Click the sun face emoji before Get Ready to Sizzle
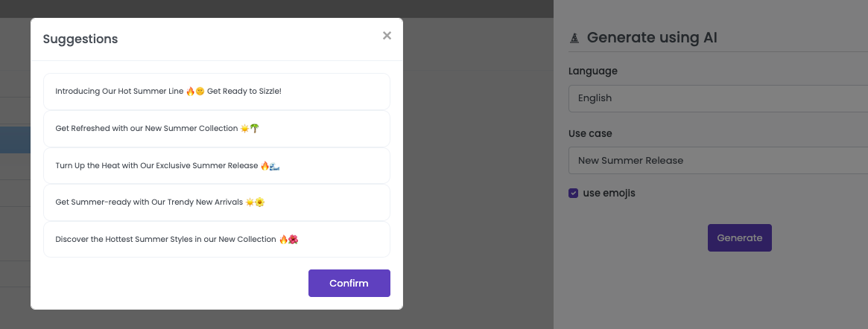Image resolution: width=868 pixels, height=329 pixels. click(x=200, y=92)
